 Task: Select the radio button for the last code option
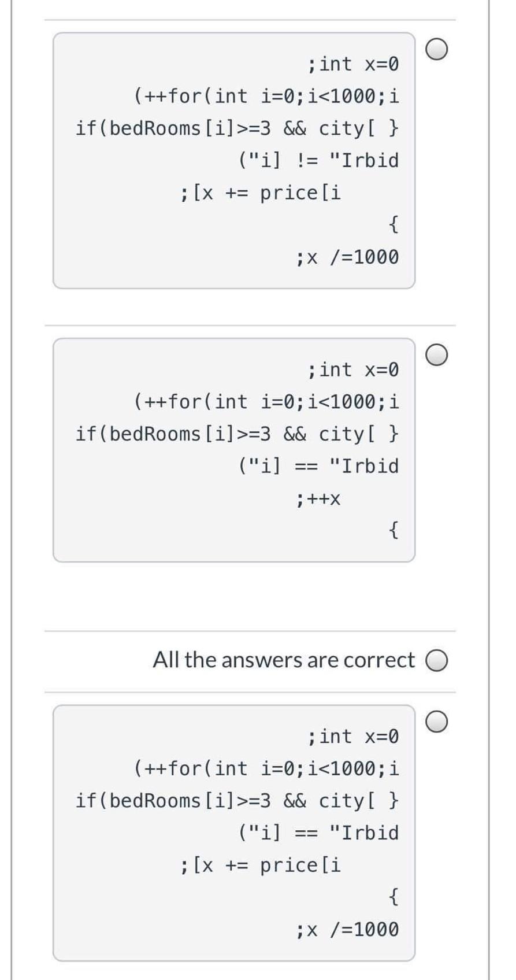(436, 721)
